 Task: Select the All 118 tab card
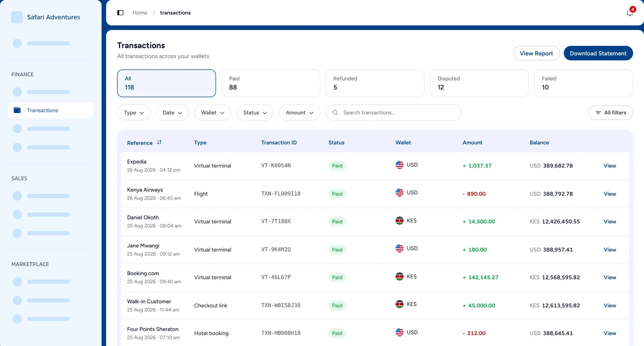click(166, 83)
